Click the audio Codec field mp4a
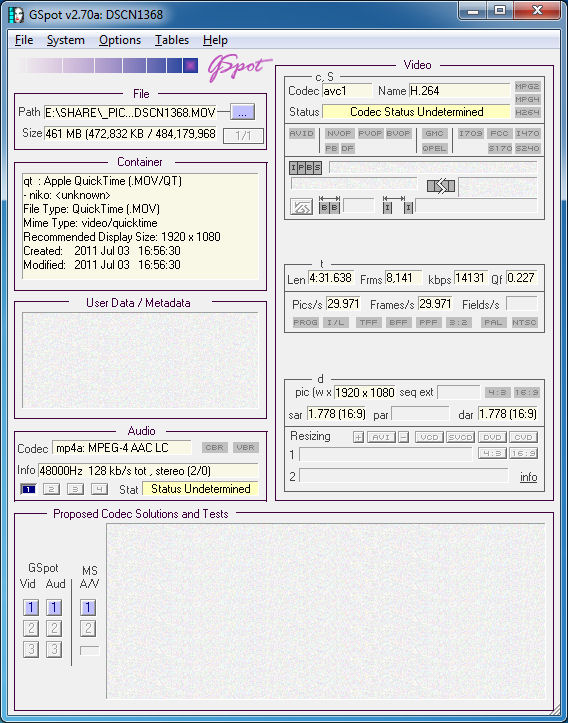 click(122, 448)
